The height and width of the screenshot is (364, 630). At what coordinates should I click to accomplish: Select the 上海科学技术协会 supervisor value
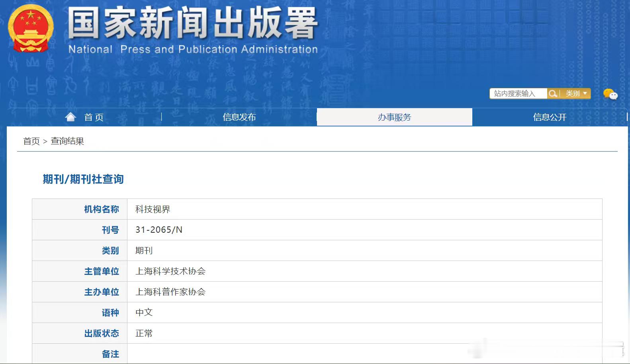170,271
